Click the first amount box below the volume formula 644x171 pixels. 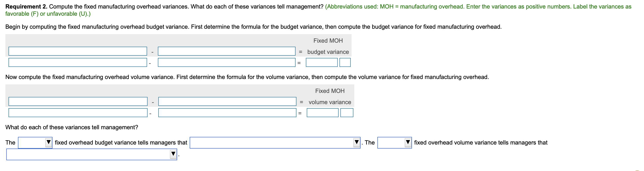pos(78,113)
